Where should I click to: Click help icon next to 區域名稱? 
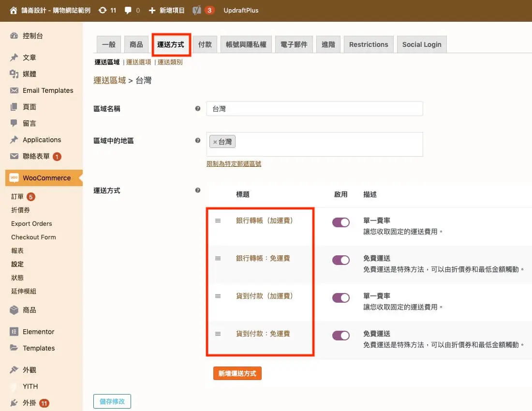pyautogui.click(x=198, y=108)
